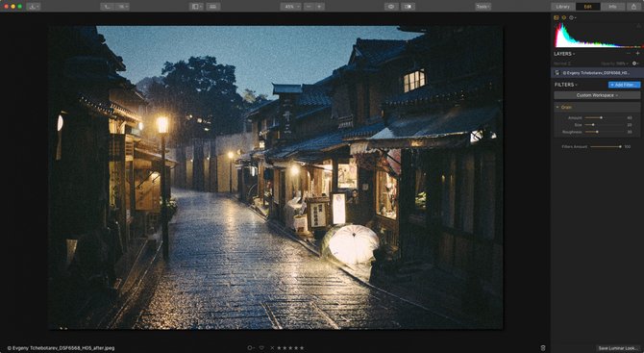
Task: Open the 45% zoom level dropdown
Action: (x=291, y=7)
